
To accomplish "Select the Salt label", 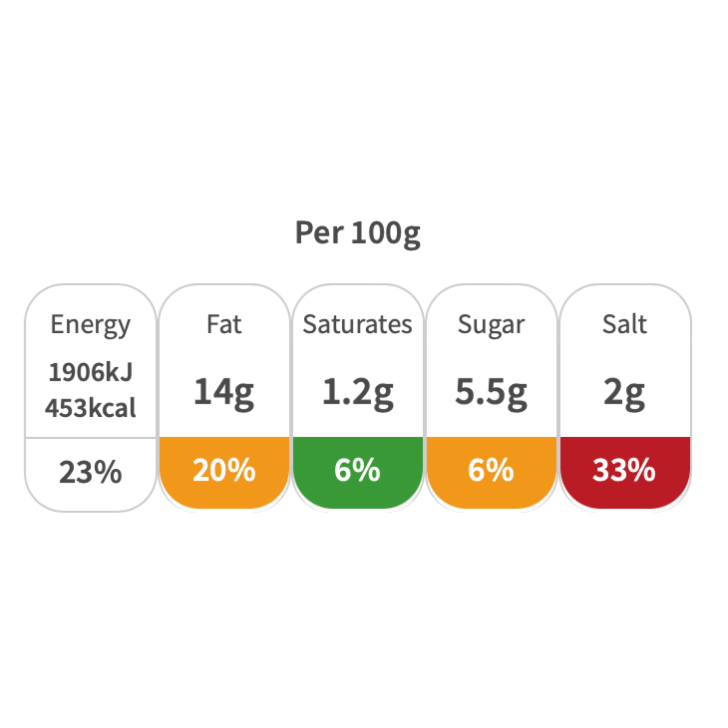I will (x=625, y=324).
